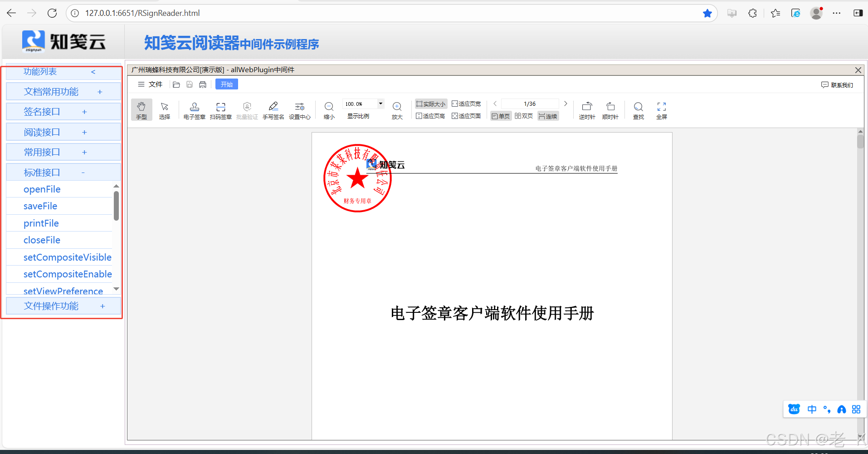
Task: Select the 开始 tab
Action: pyautogui.click(x=226, y=84)
